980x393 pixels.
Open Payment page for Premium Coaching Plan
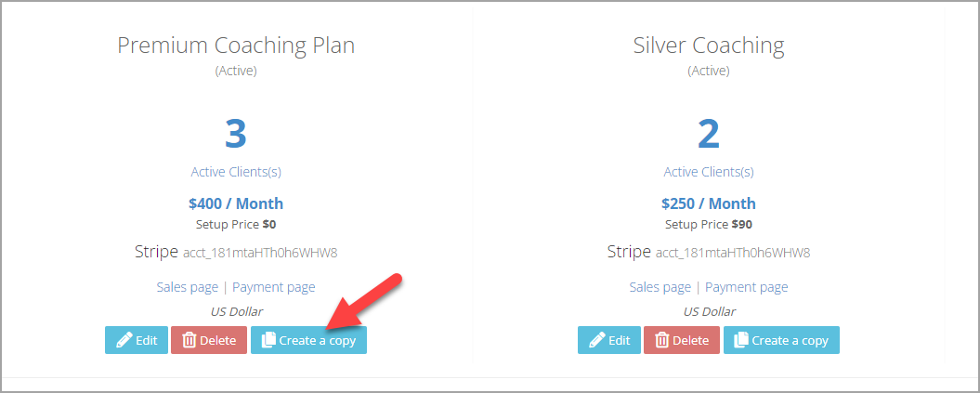coord(274,287)
